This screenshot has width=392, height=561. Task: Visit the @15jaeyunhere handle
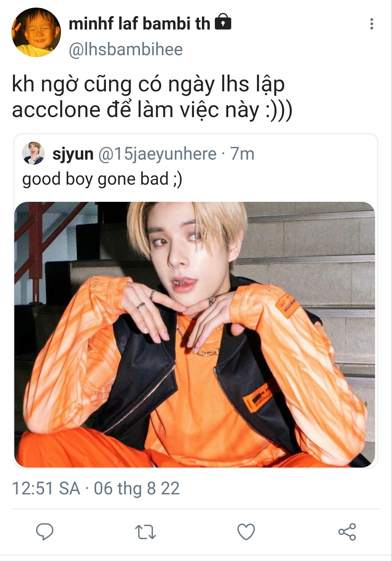point(157,154)
